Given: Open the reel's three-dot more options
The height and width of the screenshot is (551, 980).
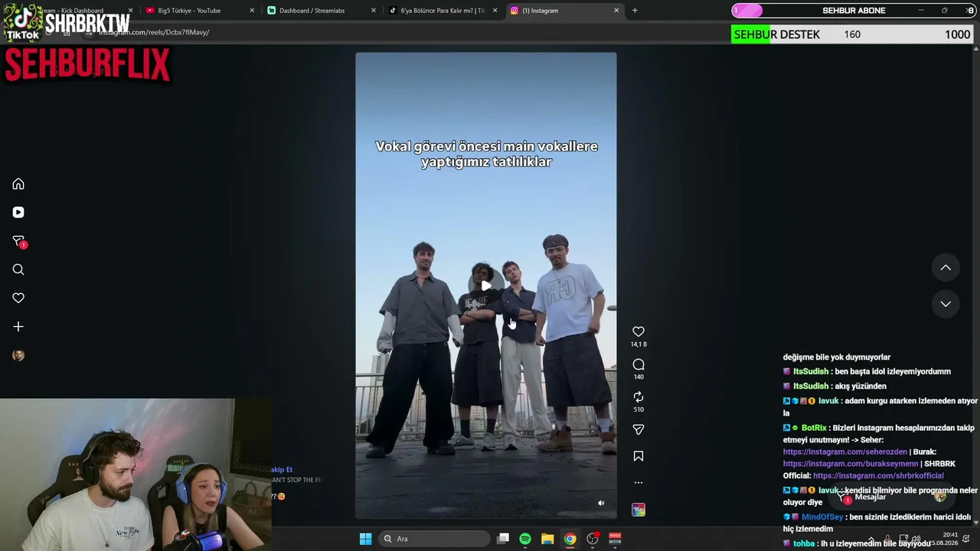Looking at the screenshot, I should 639,482.
